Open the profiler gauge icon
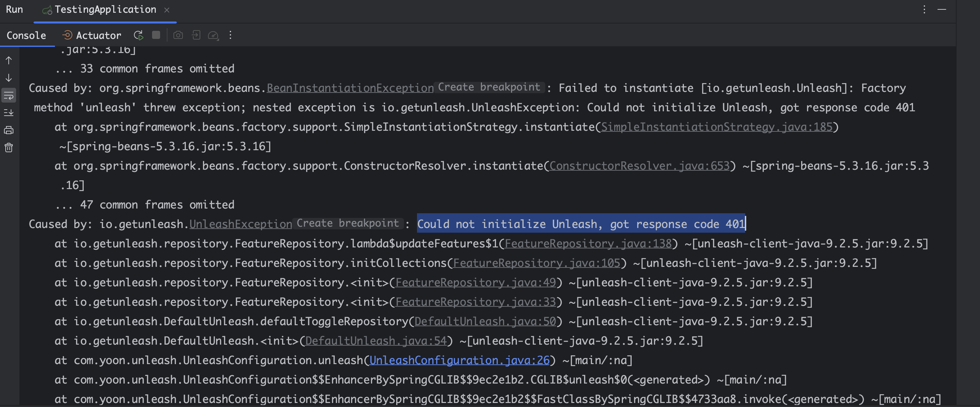The image size is (980, 407). coord(213,36)
